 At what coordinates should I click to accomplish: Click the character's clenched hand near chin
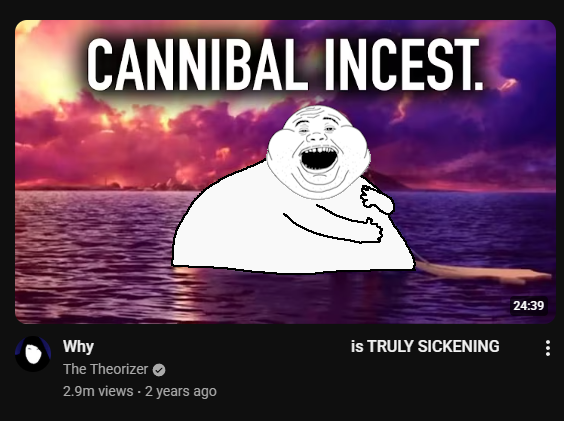click(377, 200)
